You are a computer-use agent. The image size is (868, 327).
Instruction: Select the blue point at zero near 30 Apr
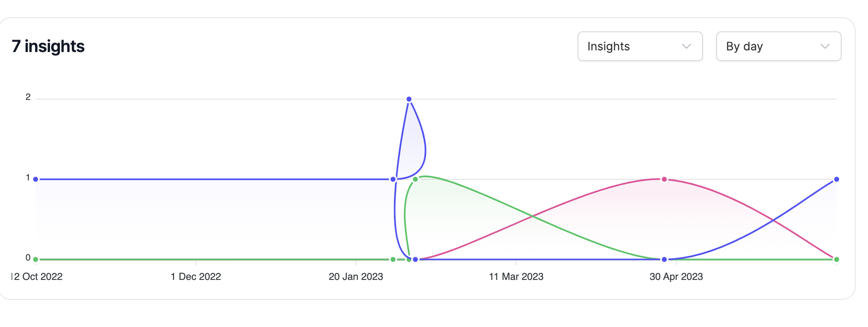(x=663, y=259)
